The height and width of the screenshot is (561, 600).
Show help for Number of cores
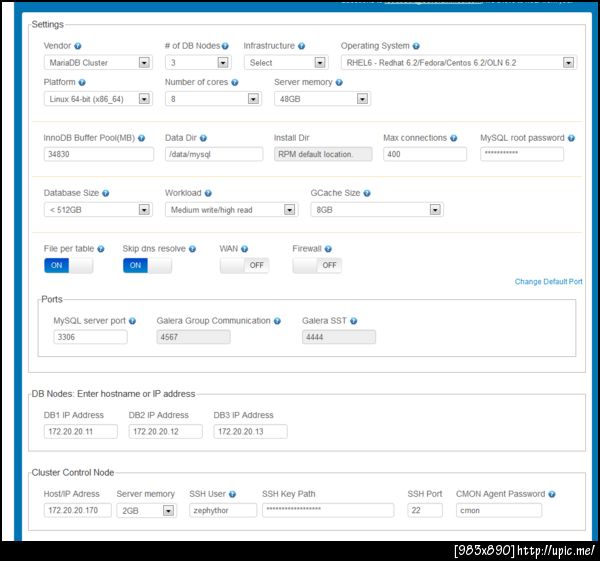[235, 83]
